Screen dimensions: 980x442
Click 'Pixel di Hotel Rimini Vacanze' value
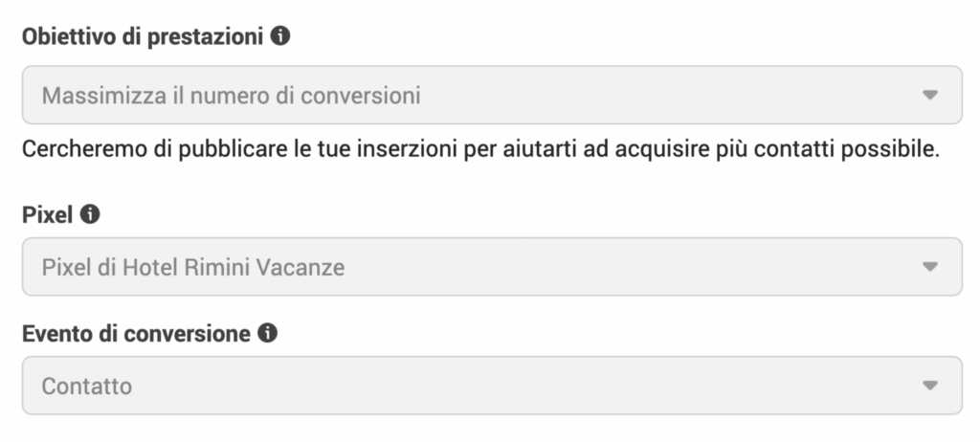tap(192, 267)
